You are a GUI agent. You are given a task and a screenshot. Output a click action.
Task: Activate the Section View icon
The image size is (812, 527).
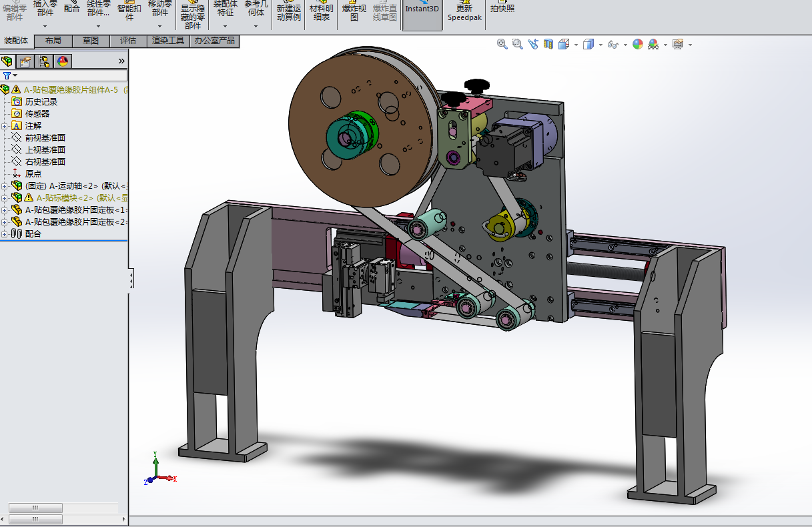point(548,45)
